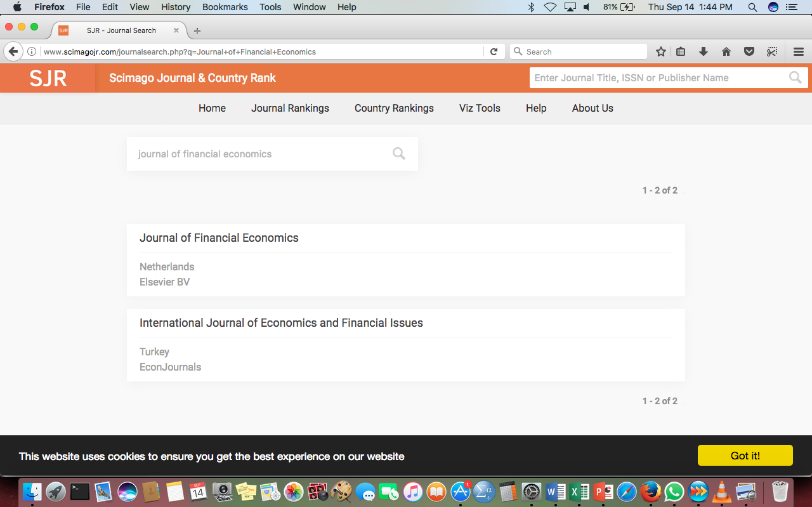812x507 pixels.
Task: Open the Trash in the dock
Action: (780, 491)
